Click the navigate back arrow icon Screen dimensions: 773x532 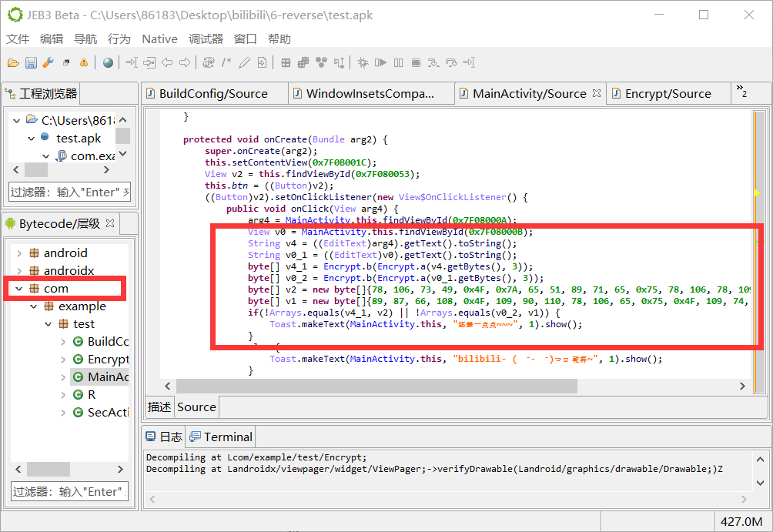(167, 62)
